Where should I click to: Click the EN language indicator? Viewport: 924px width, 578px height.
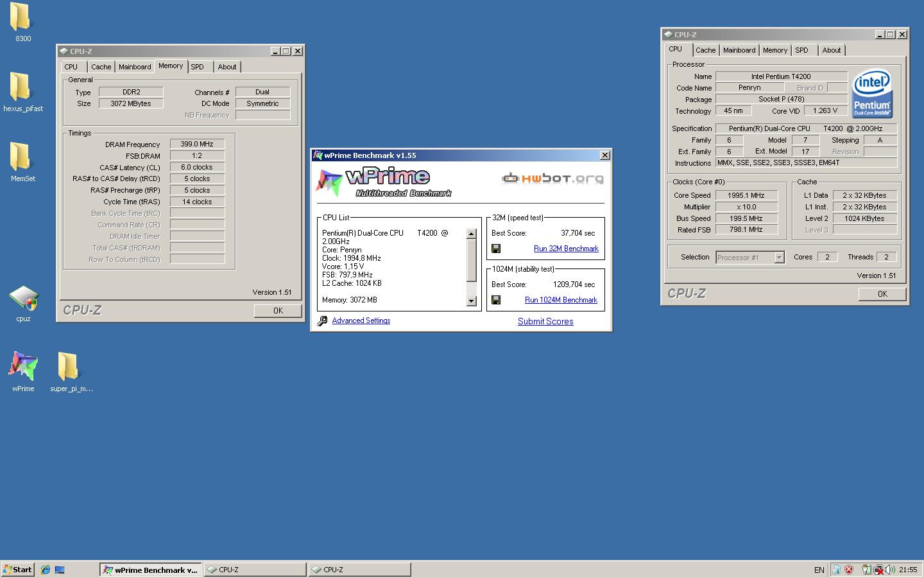[819, 570]
